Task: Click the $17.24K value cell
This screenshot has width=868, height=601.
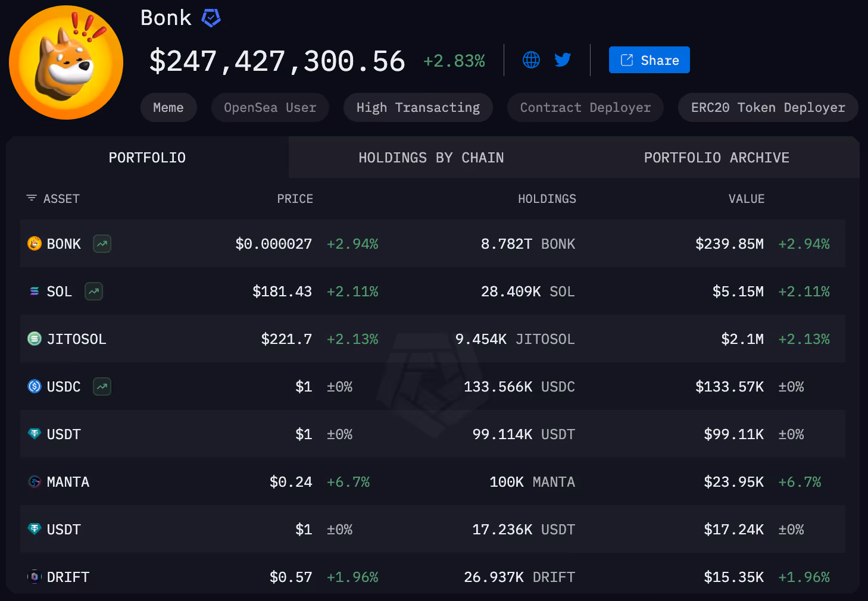Action: [733, 530]
